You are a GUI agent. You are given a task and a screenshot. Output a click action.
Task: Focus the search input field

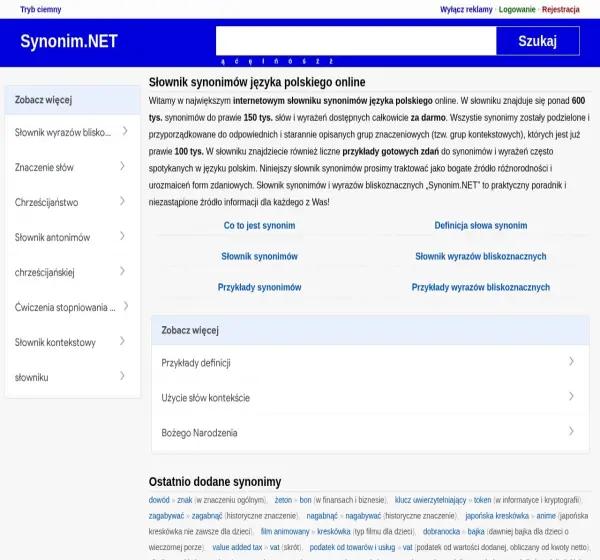(x=356, y=41)
